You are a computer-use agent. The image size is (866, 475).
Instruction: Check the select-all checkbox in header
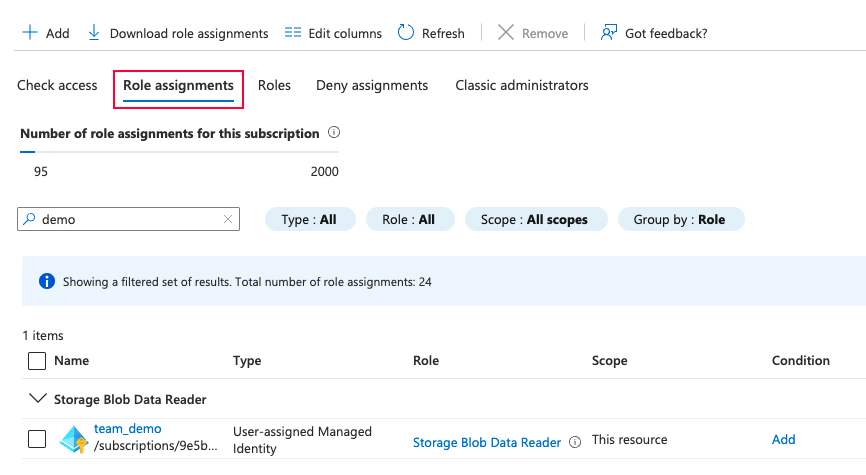[x=37, y=361]
